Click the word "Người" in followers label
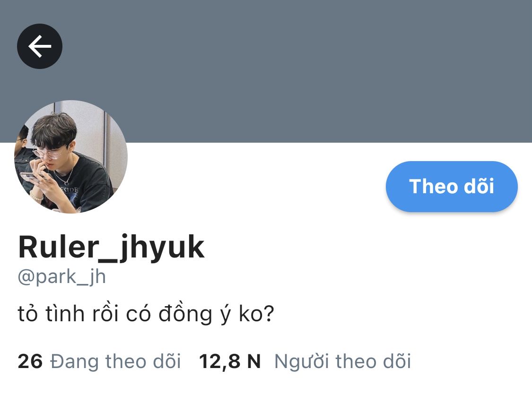This screenshot has height=403, width=532. (x=302, y=361)
